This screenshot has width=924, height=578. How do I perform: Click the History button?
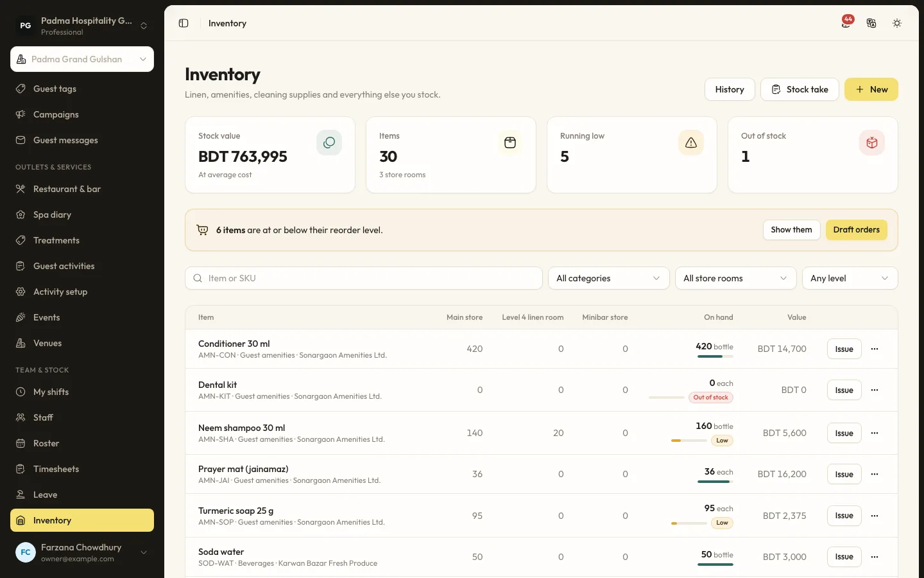[x=730, y=89]
